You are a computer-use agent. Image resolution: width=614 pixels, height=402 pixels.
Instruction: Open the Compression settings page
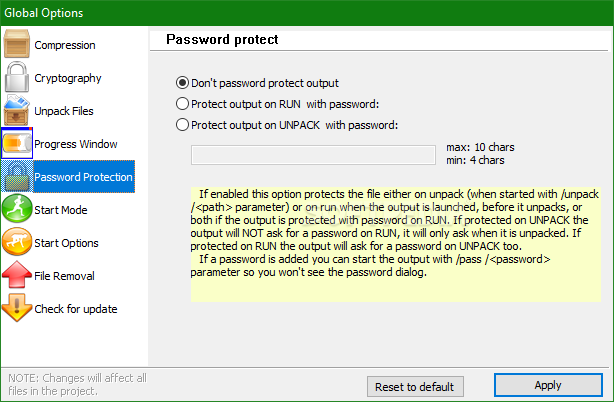point(65,45)
